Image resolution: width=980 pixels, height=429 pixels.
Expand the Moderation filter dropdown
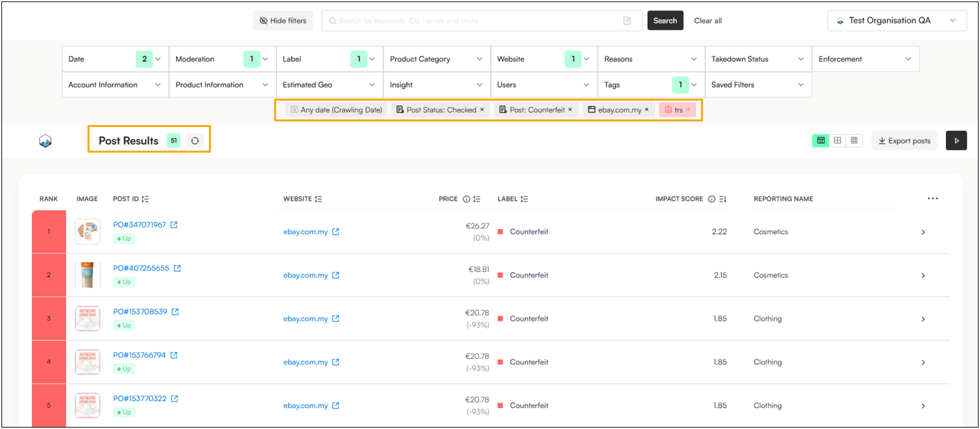pyautogui.click(x=223, y=59)
